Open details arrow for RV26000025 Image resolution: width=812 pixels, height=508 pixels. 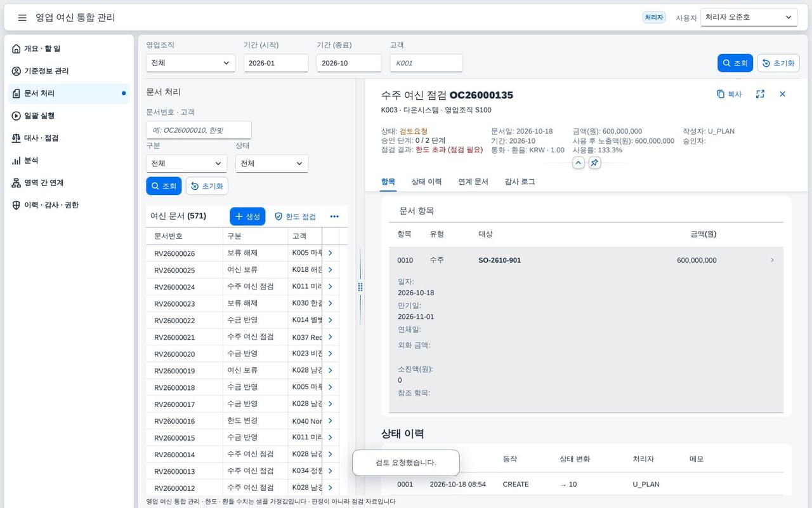(330, 270)
